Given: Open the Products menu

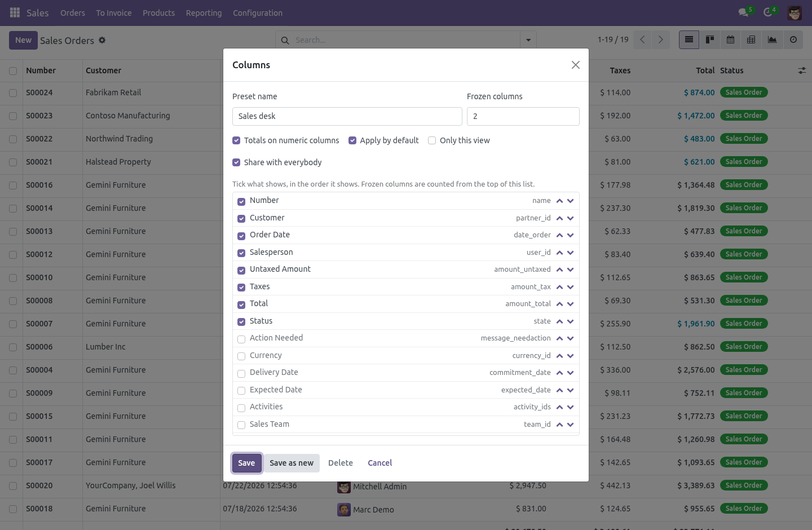Looking at the screenshot, I should [158, 12].
